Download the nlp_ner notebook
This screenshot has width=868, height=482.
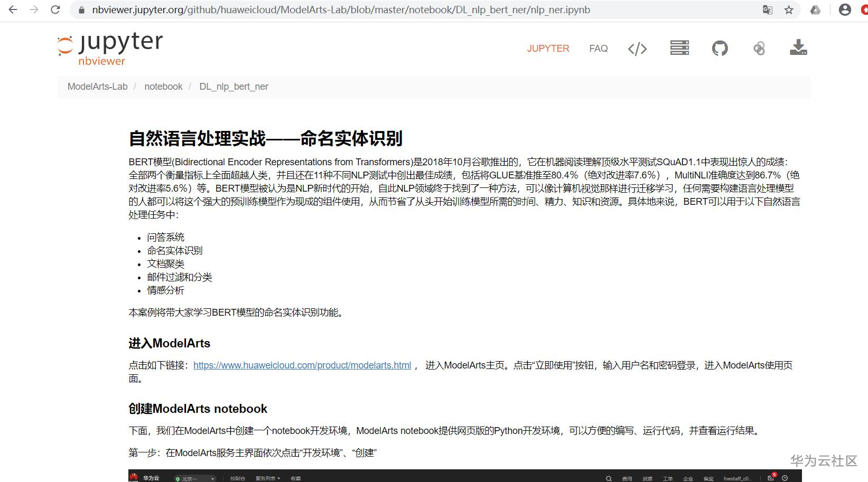pyautogui.click(x=798, y=48)
